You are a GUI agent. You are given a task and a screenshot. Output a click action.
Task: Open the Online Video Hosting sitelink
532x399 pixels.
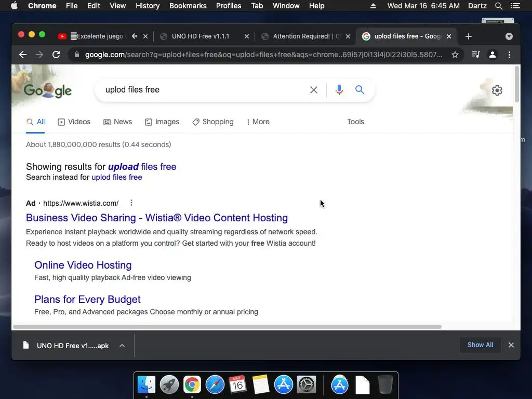point(83,265)
